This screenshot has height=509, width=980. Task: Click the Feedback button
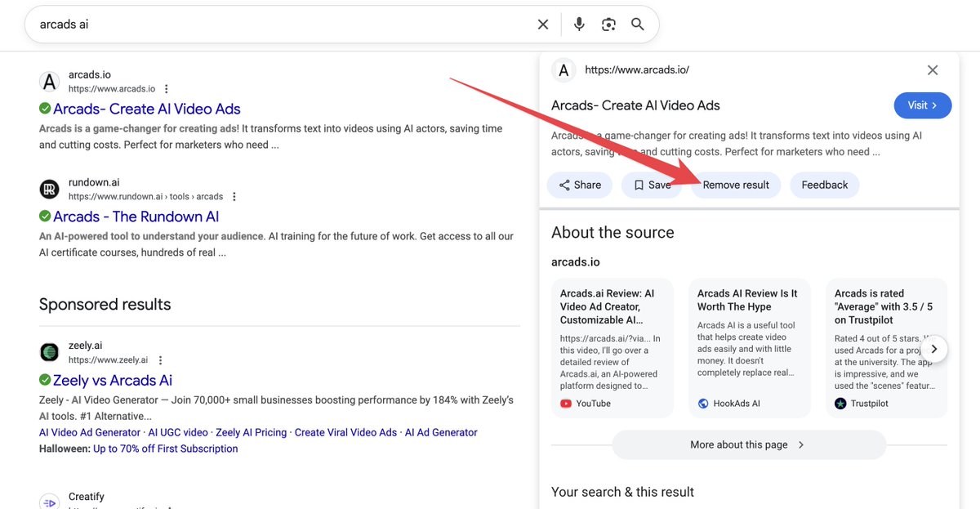point(825,185)
